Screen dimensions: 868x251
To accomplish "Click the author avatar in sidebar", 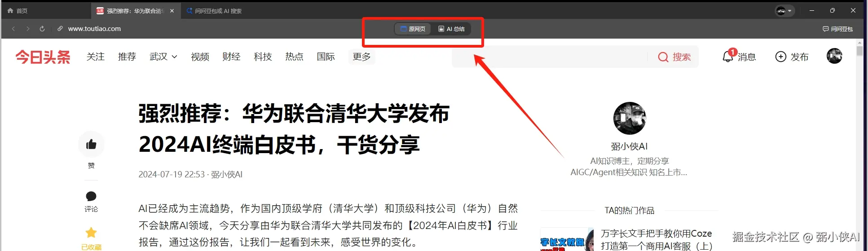I will coord(630,118).
